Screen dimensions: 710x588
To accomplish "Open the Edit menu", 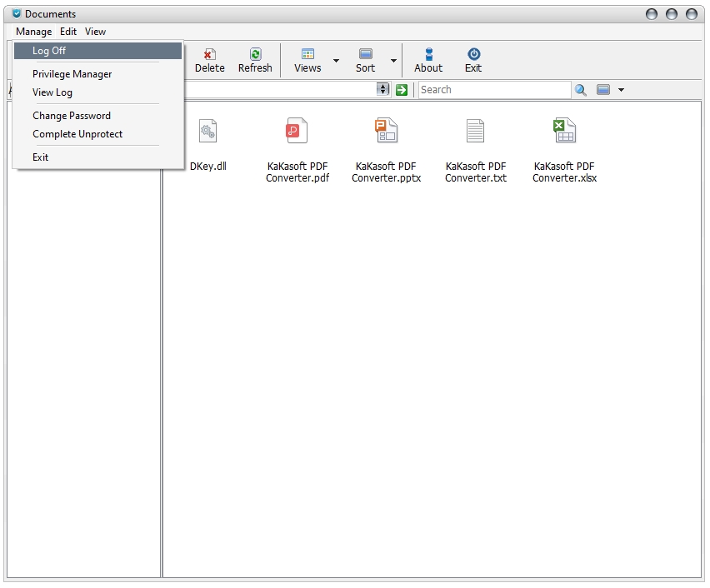I will tap(68, 32).
